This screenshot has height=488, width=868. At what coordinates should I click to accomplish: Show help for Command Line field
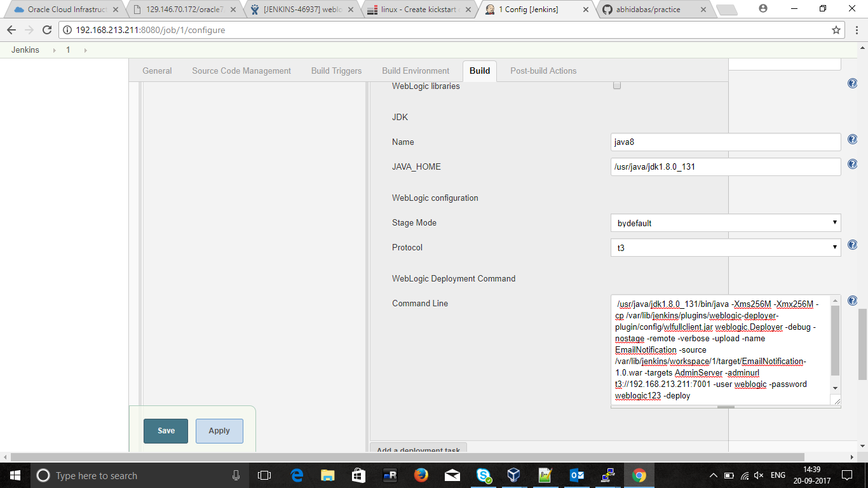point(853,301)
